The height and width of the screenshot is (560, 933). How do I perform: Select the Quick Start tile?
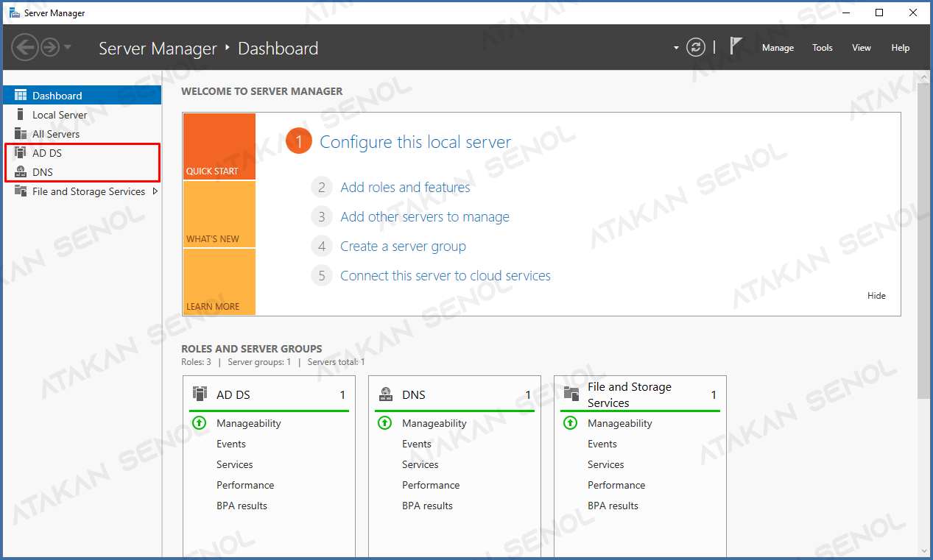pyautogui.click(x=219, y=146)
